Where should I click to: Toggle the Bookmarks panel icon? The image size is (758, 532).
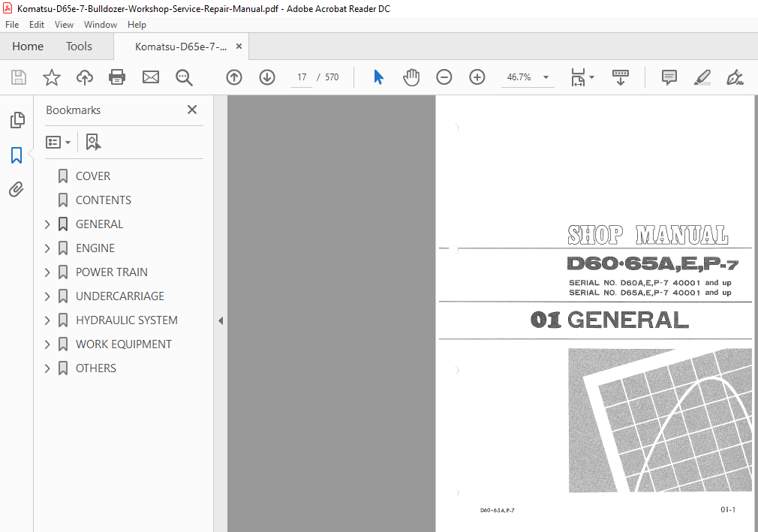pos(17,155)
